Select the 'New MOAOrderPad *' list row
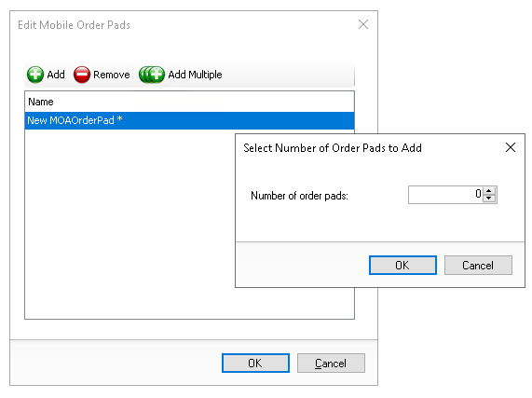 (189, 120)
